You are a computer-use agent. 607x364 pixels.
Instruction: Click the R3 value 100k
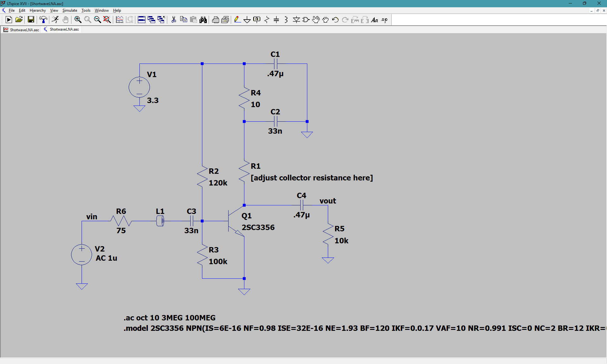tap(218, 262)
